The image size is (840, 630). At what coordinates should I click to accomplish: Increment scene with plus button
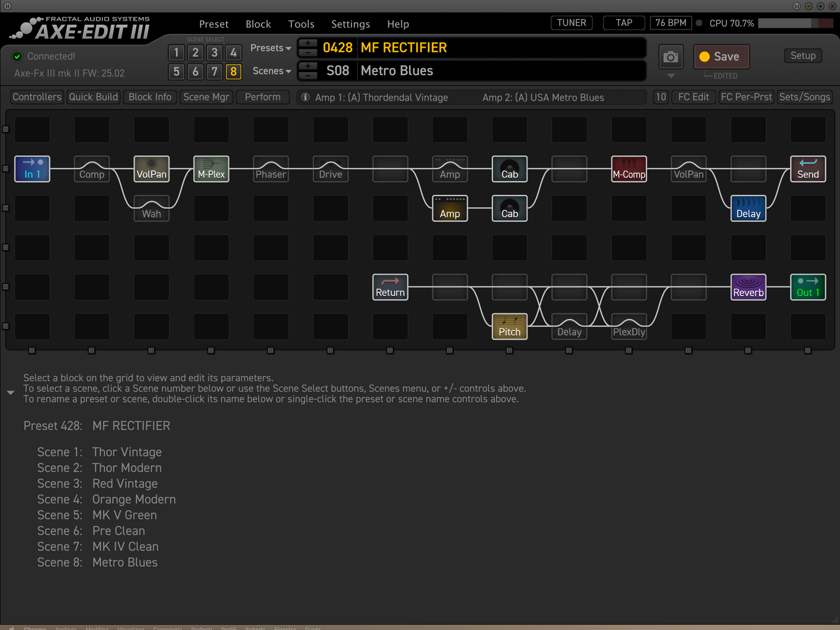pyautogui.click(x=308, y=66)
